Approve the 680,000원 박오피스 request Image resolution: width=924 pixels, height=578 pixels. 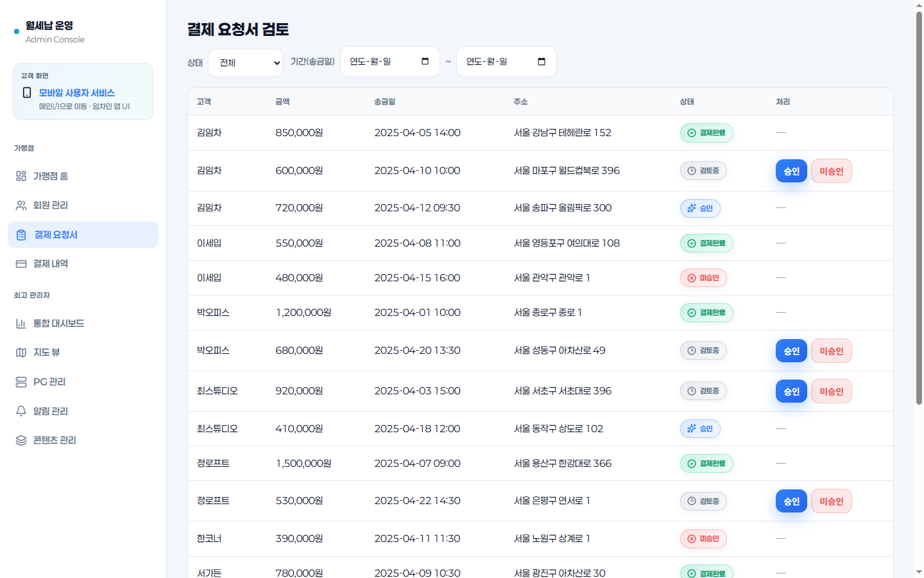click(x=791, y=351)
